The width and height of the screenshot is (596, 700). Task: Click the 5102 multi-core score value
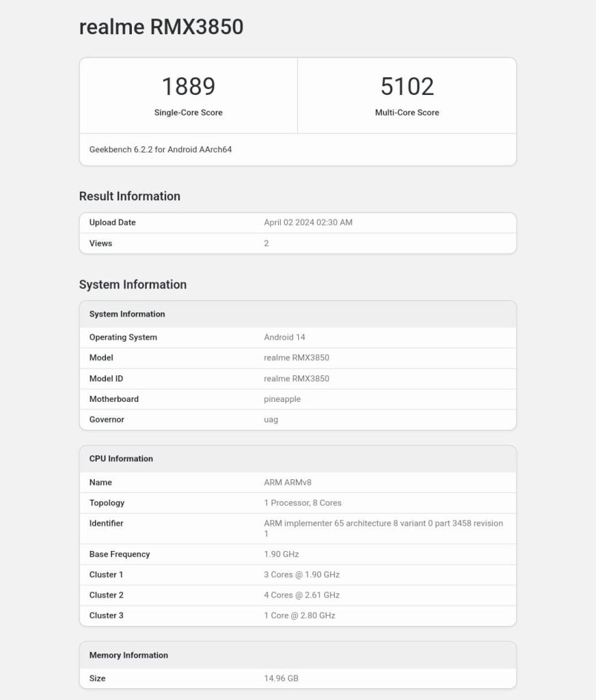click(407, 86)
